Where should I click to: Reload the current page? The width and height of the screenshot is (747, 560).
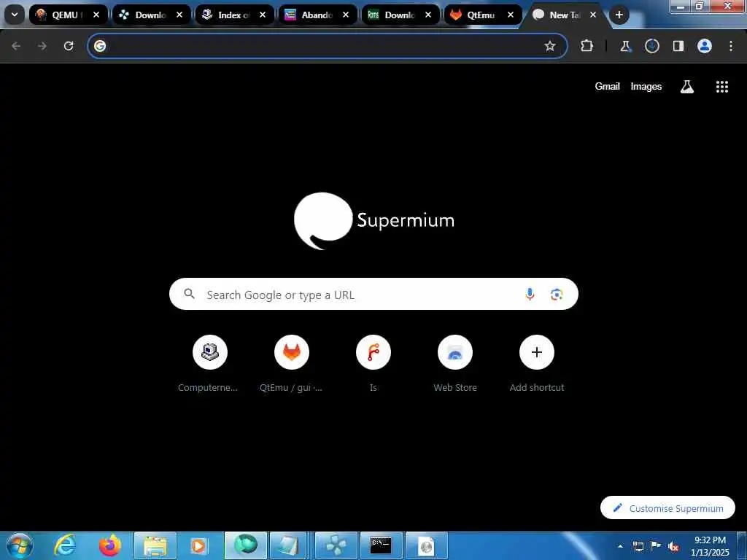pyautogui.click(x=69, y=46)
